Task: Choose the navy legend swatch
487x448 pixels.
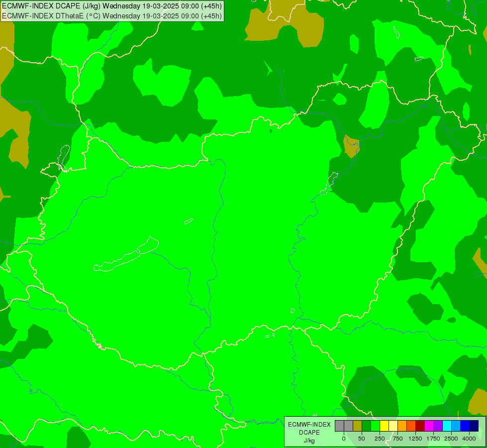Action: tap(474, 426)
